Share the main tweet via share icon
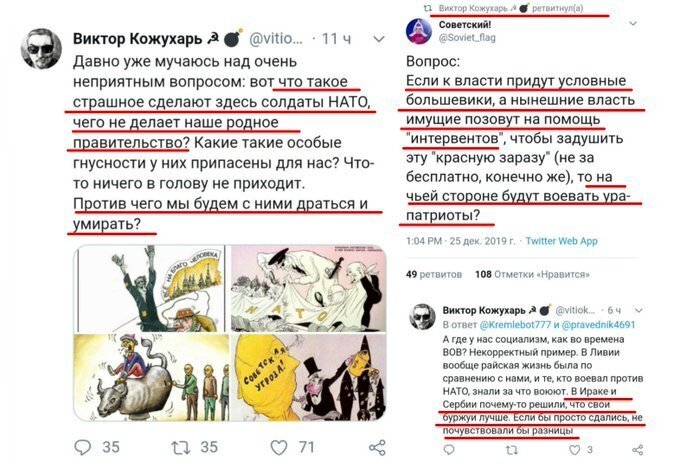Viewport: 680px width, 467px height. (x=377, y=447)
